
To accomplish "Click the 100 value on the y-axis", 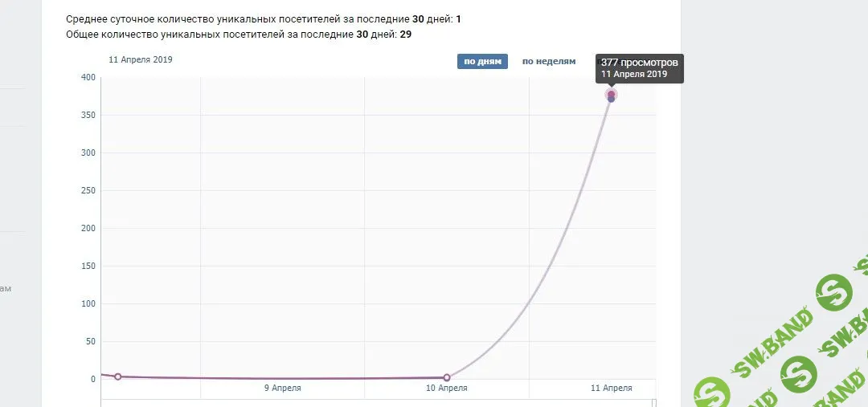I will pos(88,303).
